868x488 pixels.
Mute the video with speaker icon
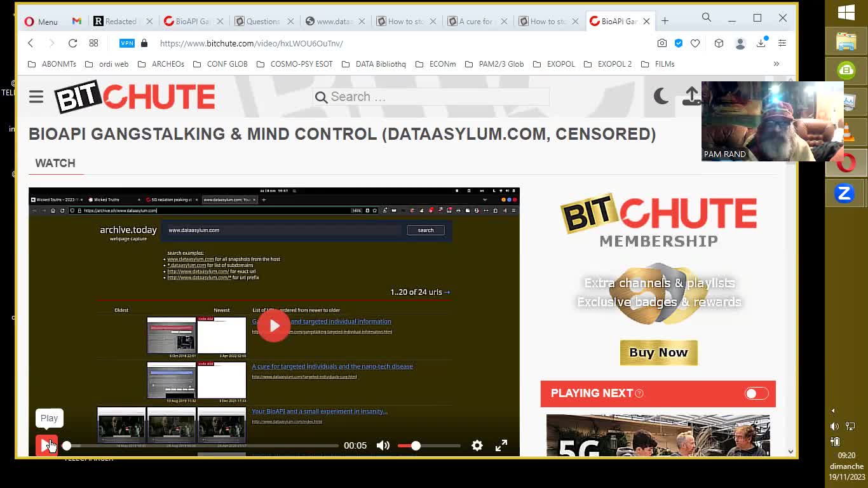point(383,445)
